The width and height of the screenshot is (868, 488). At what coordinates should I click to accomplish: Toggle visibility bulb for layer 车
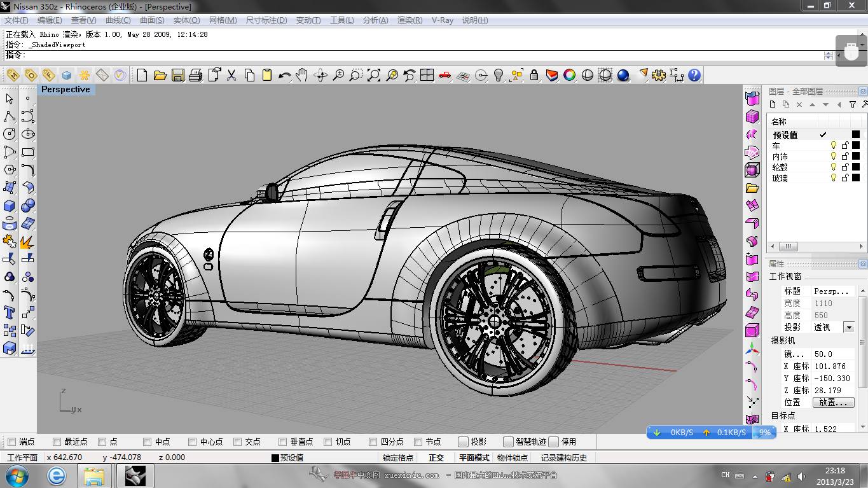click(x=834, y=146)
